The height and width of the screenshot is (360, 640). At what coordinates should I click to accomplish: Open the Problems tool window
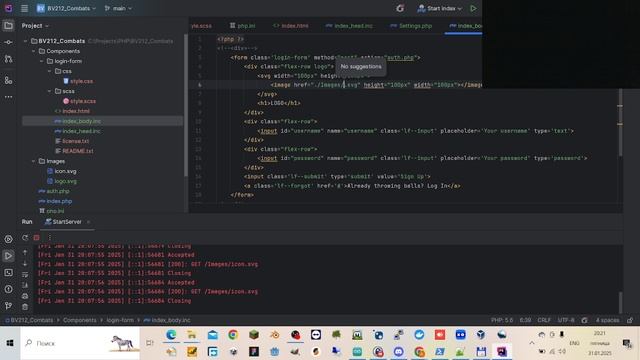(8, 289)
